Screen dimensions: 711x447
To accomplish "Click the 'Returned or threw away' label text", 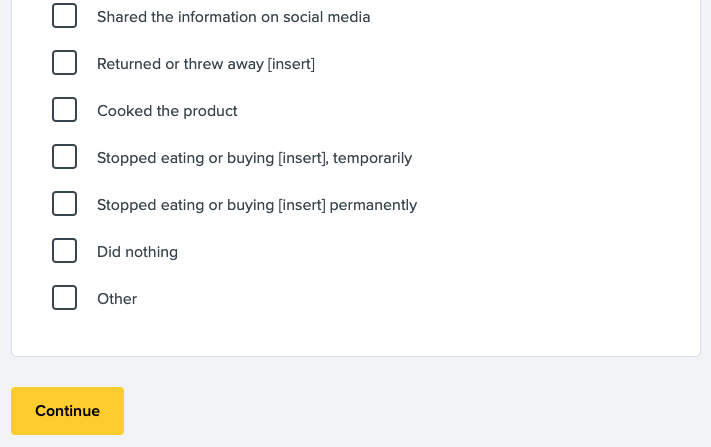I will coord(180,64).
